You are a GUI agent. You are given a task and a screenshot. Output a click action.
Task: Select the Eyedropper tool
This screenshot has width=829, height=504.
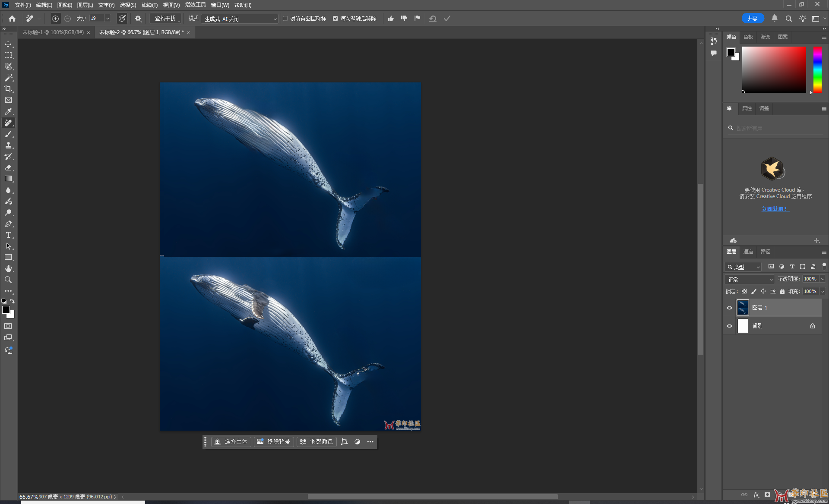pos(8,111)
